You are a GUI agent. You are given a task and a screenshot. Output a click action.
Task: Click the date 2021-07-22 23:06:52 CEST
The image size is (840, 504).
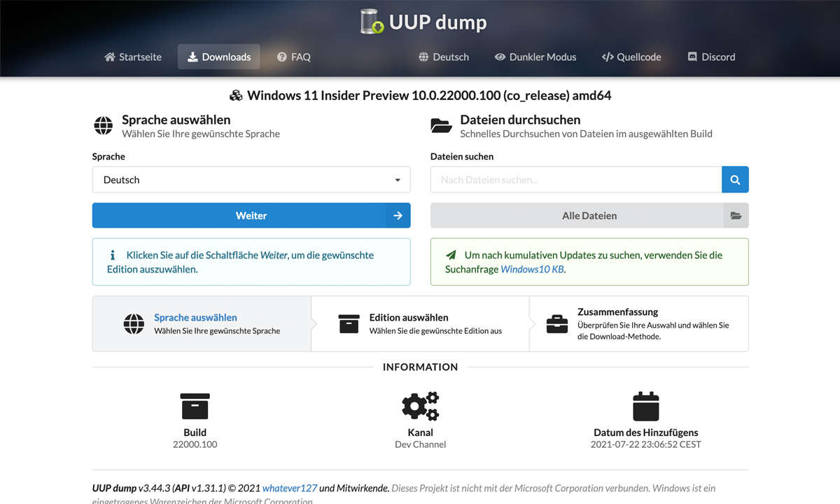pyautogui.click(x=646, y=444)
